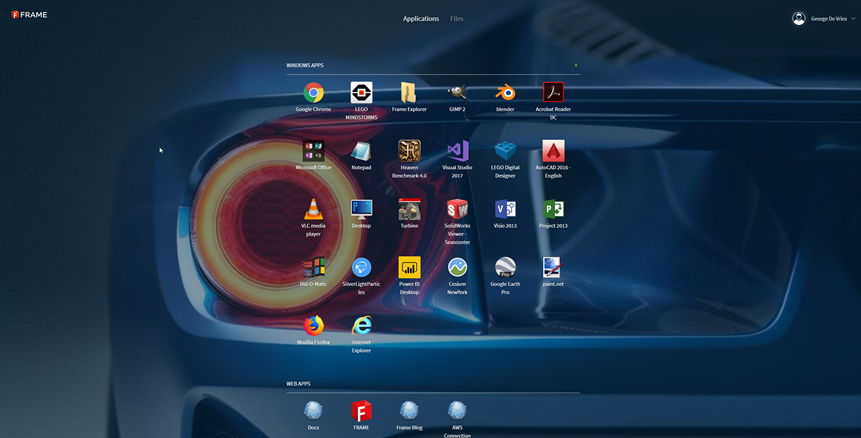The height and width of the screenshot is (438, 861).
Task: Launch Bild-O-Matic app
Action: 313,268
